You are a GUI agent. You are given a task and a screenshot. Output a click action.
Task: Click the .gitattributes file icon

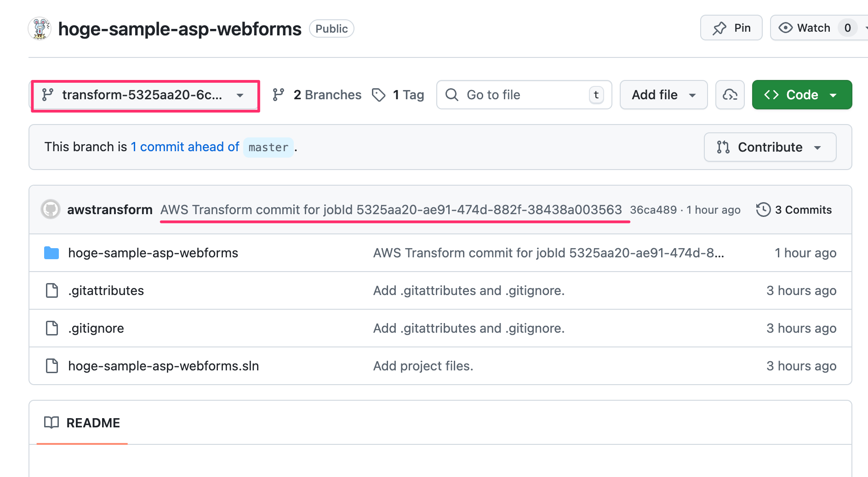[52, 290]
